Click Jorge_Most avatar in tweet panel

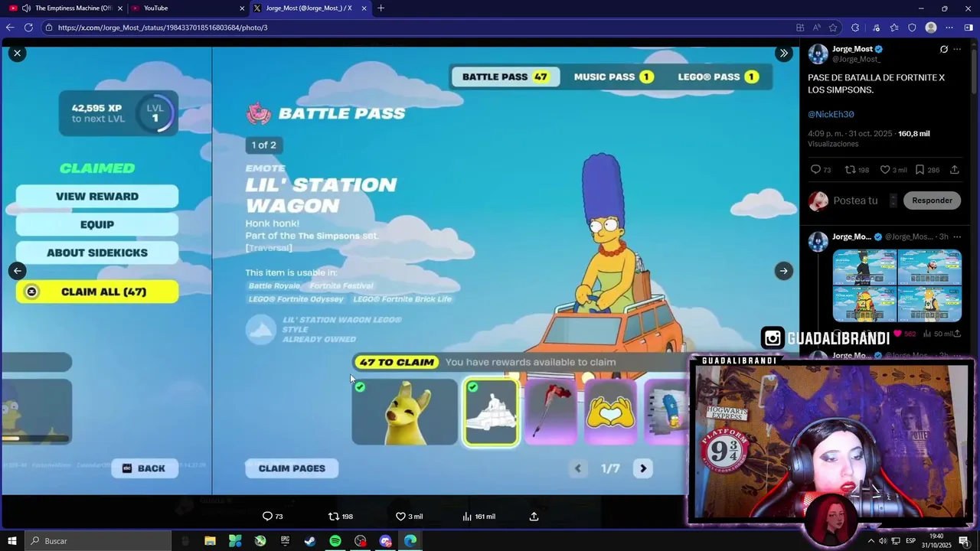point(818,54)
